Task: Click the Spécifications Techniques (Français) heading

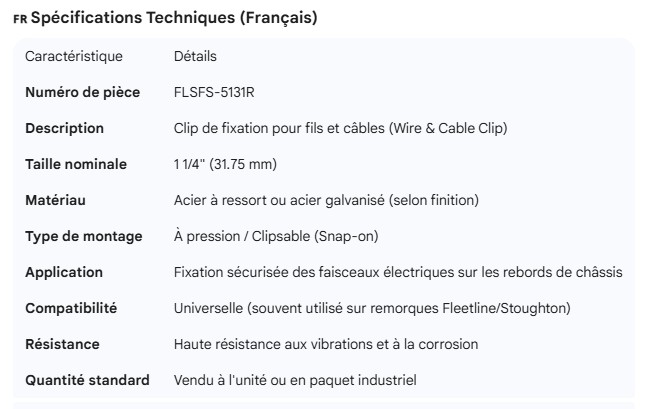Action: point(175,19)
